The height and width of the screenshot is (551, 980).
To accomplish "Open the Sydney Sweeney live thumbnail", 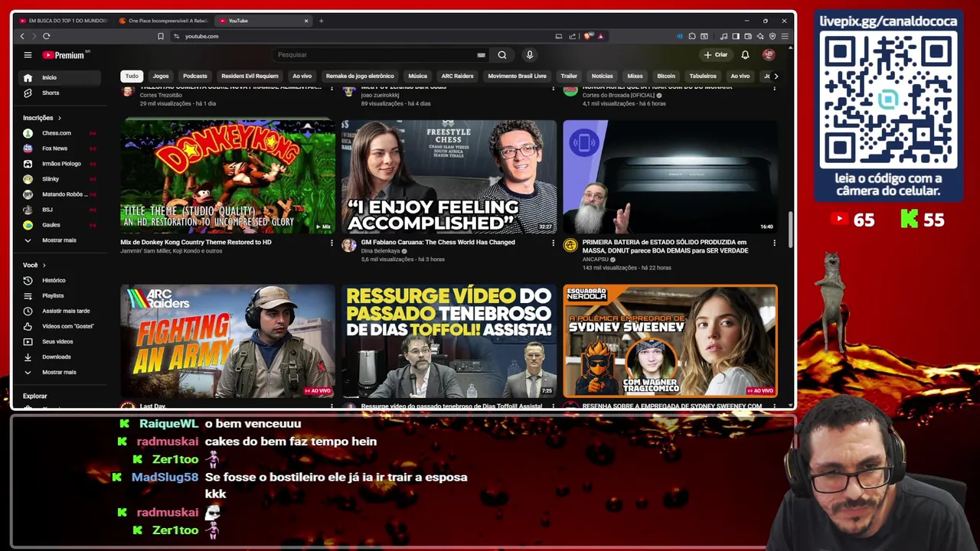I will 670,341.
